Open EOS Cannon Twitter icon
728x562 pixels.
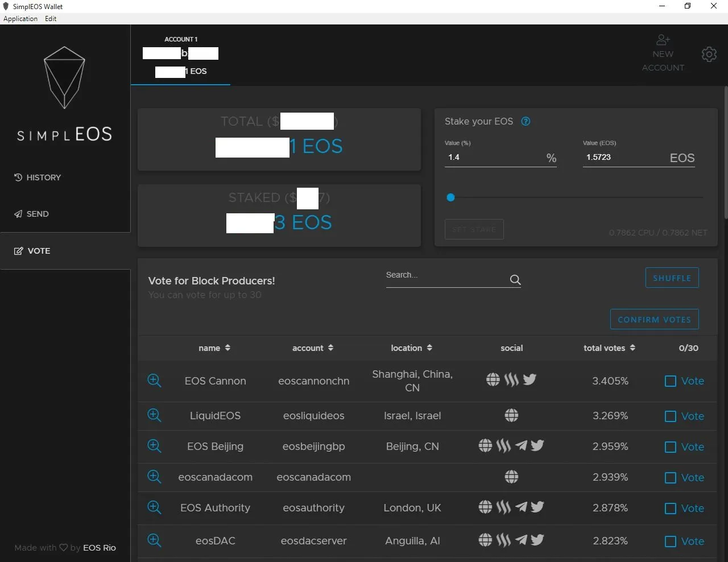click(x=530, y=379)
